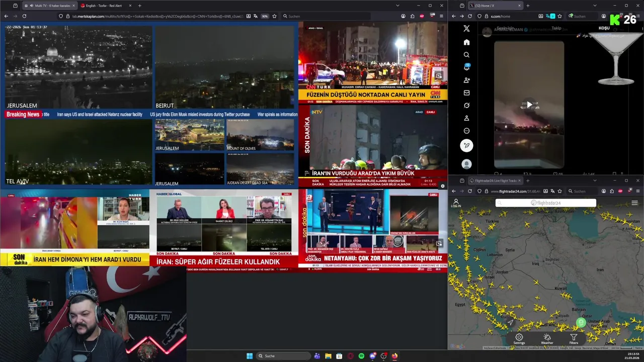Open X Profile person icon
The width and height of the screenshot is (644, 362).
466,118
